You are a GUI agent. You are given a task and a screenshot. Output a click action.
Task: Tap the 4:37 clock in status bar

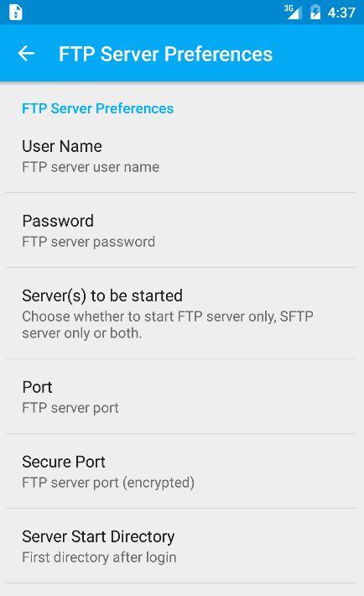point(341,13)
